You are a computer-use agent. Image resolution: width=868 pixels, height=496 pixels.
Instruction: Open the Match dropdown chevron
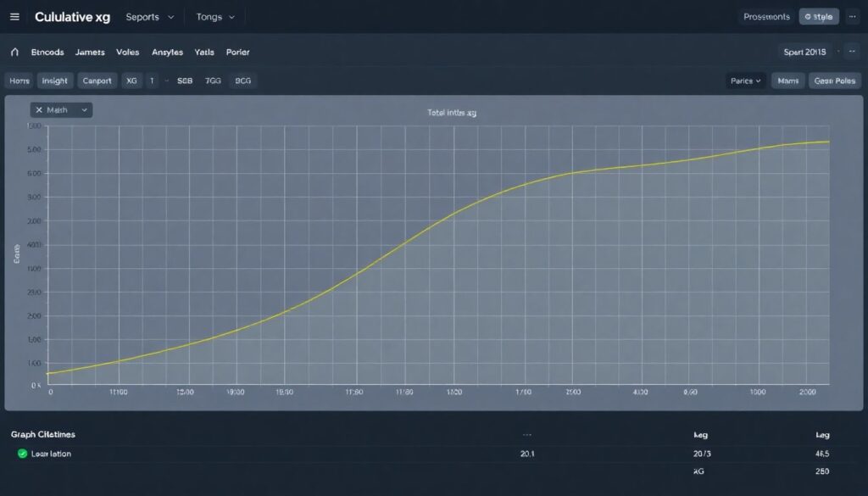tap(84, 110)
